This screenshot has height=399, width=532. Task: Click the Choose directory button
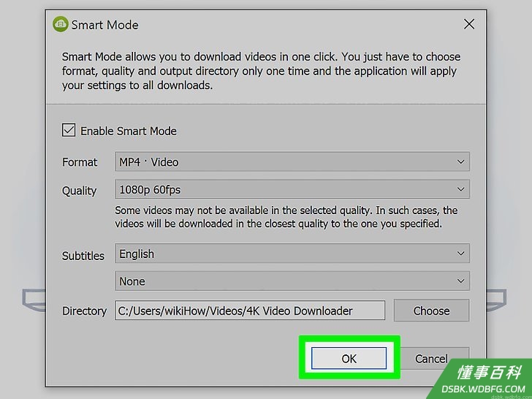coord(432,311)
